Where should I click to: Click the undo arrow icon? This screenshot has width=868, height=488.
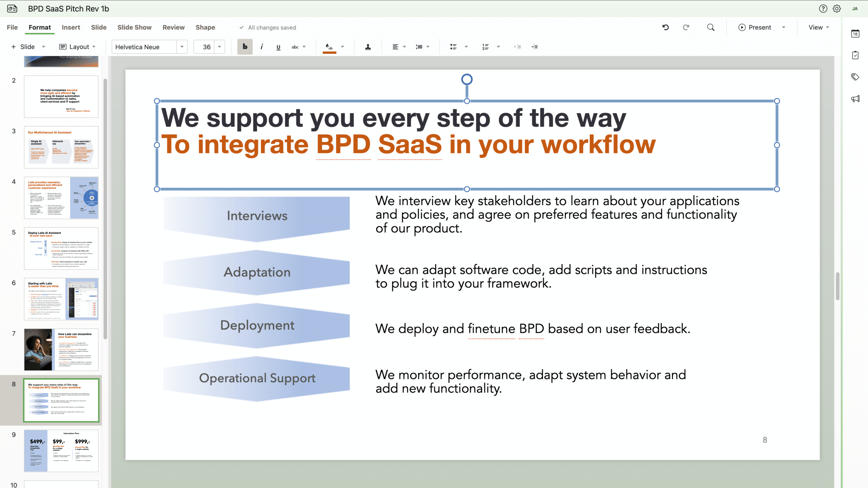(x=665, y=27)
